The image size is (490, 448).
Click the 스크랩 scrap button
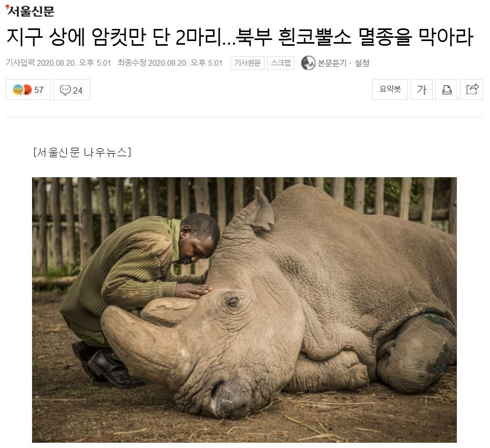coord(281,63)
